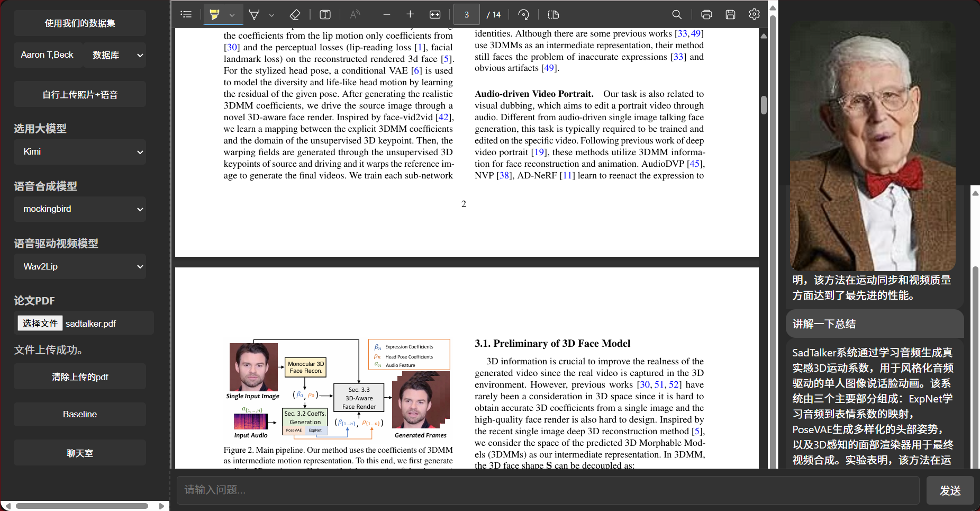The height and width of the screenshot is (511, 980).
Task: Click citation link [11] in the PDF
Action: (567, 175)
